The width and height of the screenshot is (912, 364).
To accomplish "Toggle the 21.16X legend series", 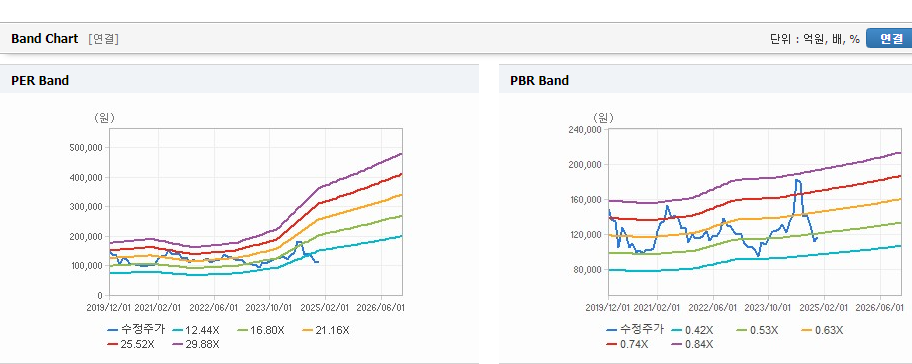I will (325, 330).
